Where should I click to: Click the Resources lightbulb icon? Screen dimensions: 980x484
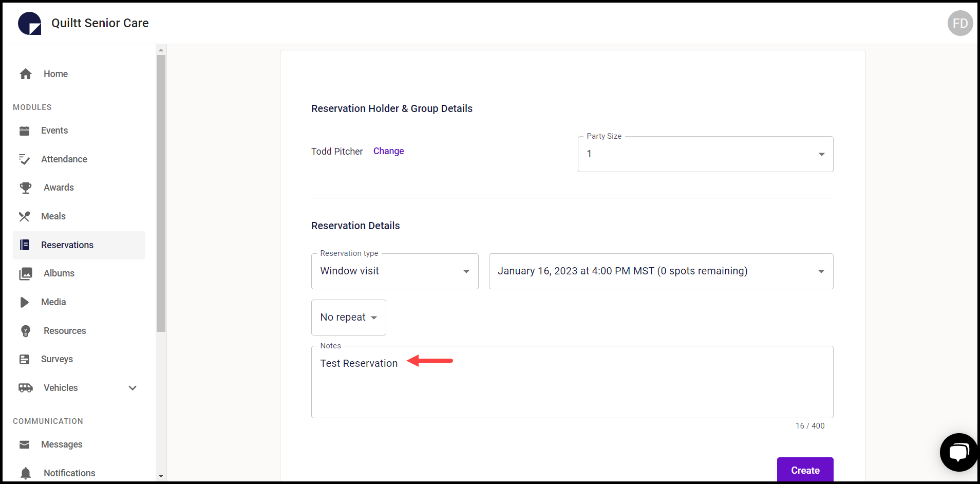26,331
